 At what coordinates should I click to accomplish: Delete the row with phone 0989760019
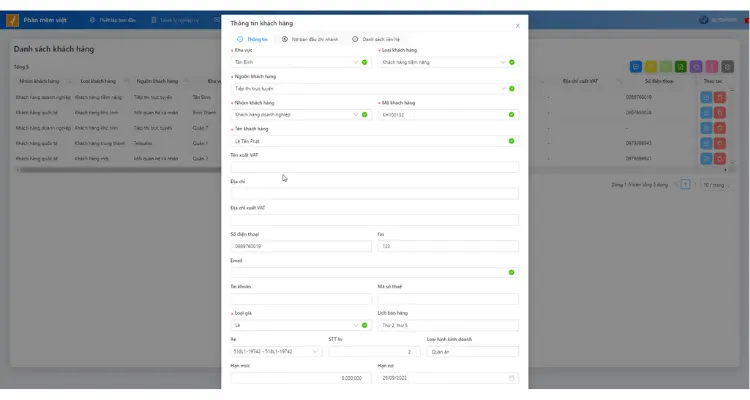pos(720,98)
